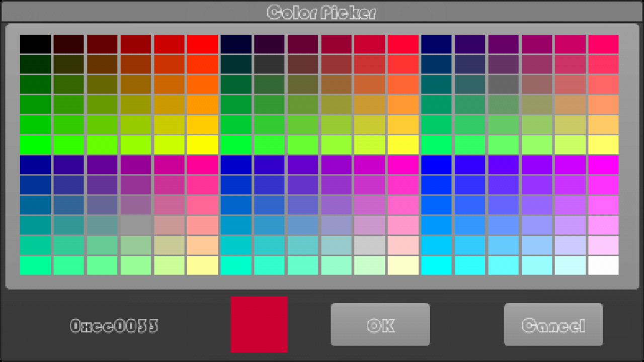Screen dimensions: 644x362
Task: Click the Color Picker title bar
Action: tap(322, 12)
